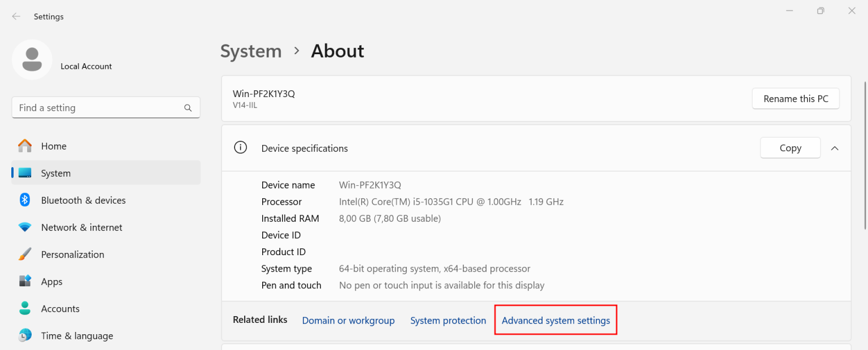
Task: Click the Time & language globe icon
Action: (x=25, y=336)
